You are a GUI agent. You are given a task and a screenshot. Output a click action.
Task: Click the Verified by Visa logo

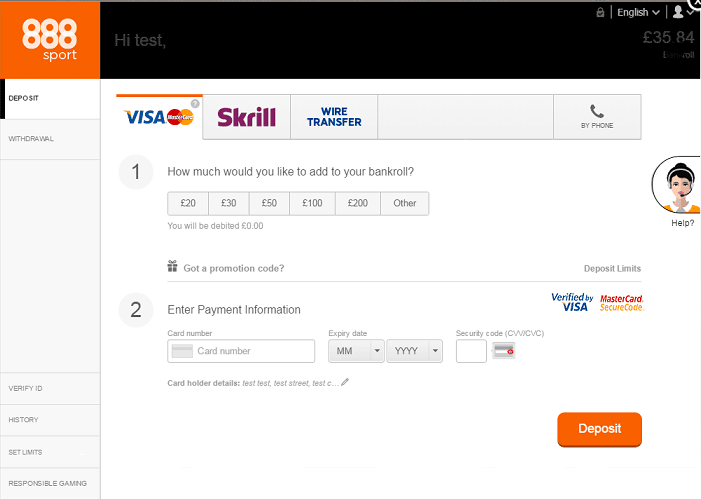(572, 302)
